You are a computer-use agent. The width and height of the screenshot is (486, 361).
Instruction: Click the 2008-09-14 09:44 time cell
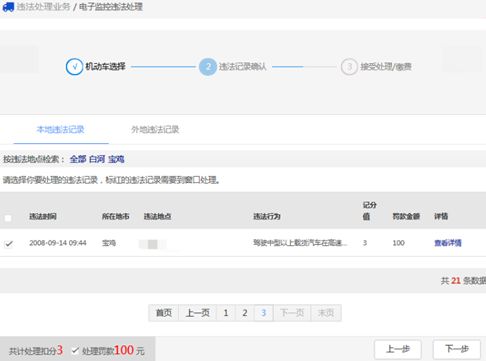pos(58,243)
